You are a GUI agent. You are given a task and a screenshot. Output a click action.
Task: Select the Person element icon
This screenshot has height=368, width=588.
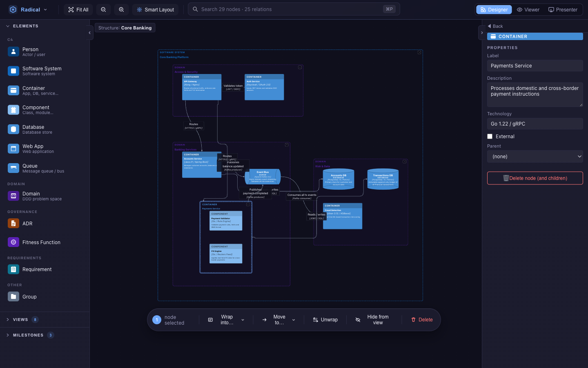click(13, 52)
